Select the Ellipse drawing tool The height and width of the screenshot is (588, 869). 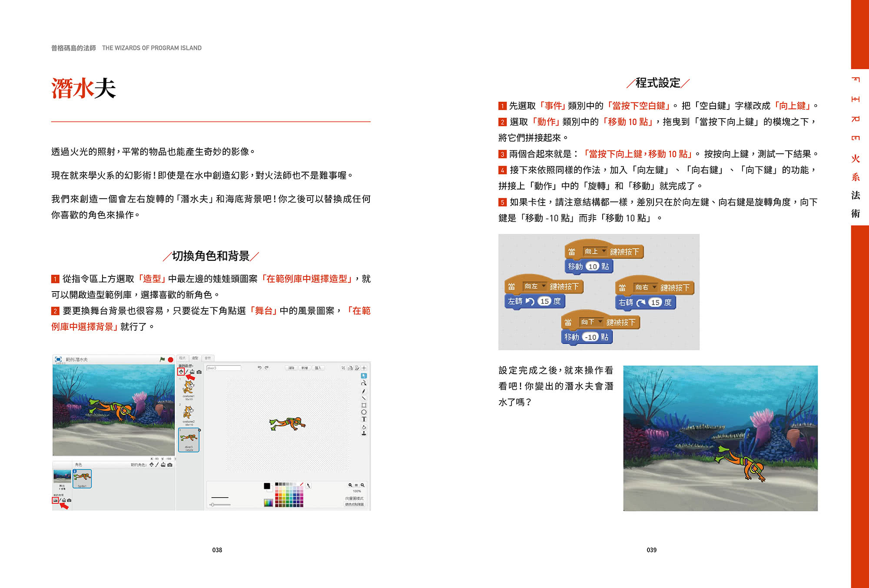[364, 412]
